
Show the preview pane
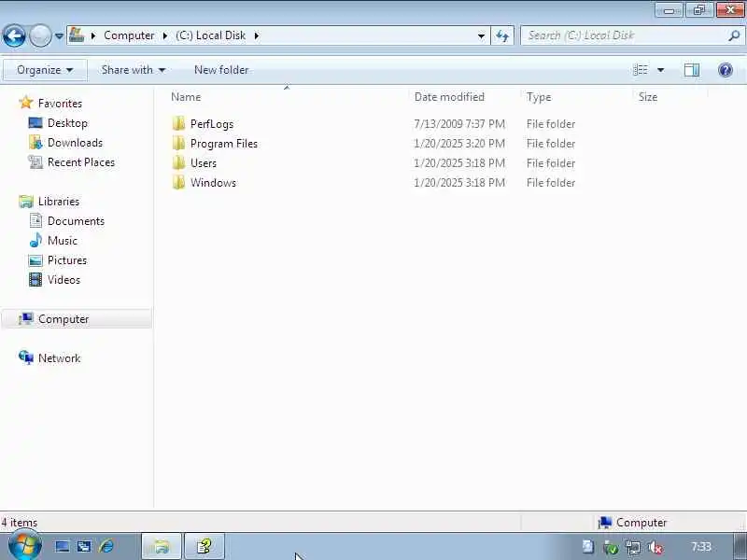691,70
